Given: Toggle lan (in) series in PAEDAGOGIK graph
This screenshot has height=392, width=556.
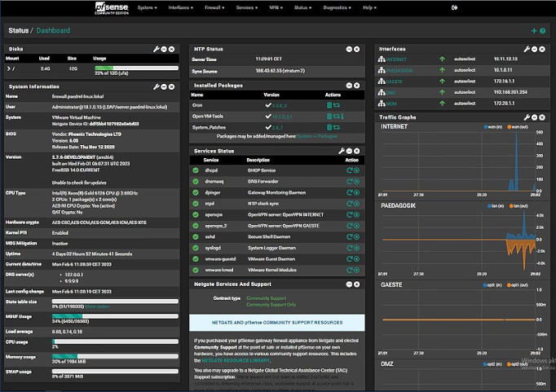Looking at the screenshot, I should [496, 206].
